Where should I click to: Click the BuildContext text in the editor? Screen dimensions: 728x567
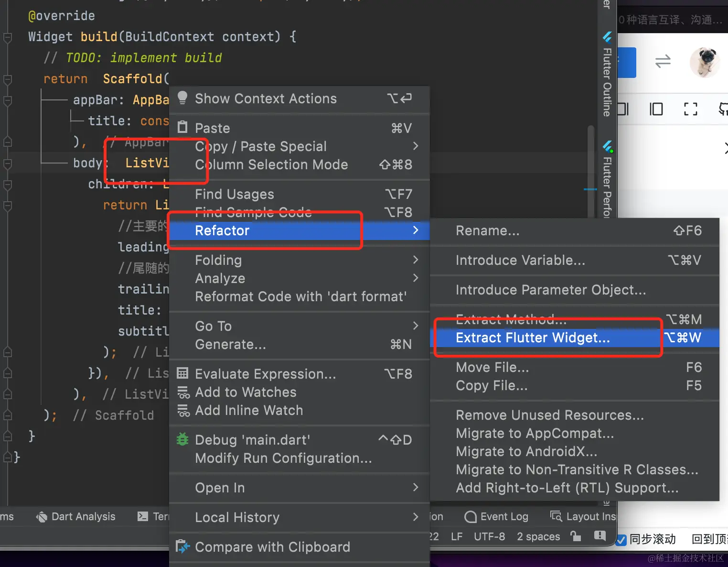point(170,37)
